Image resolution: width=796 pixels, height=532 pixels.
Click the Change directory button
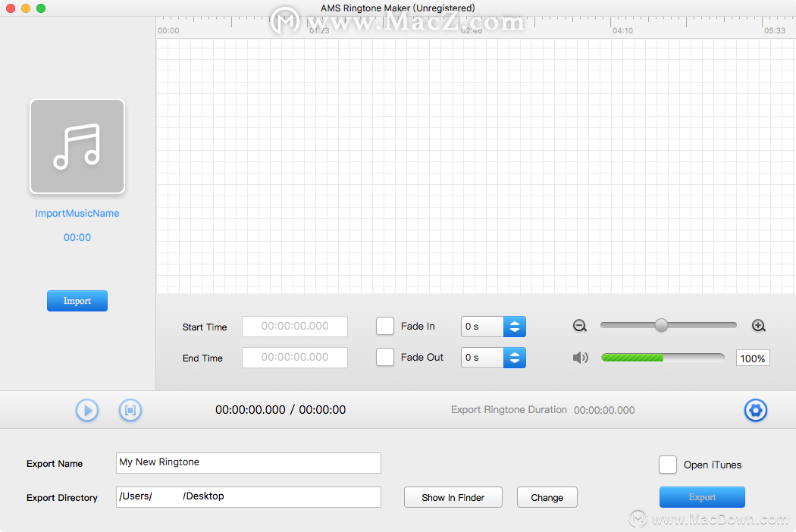tap(547, 497)
